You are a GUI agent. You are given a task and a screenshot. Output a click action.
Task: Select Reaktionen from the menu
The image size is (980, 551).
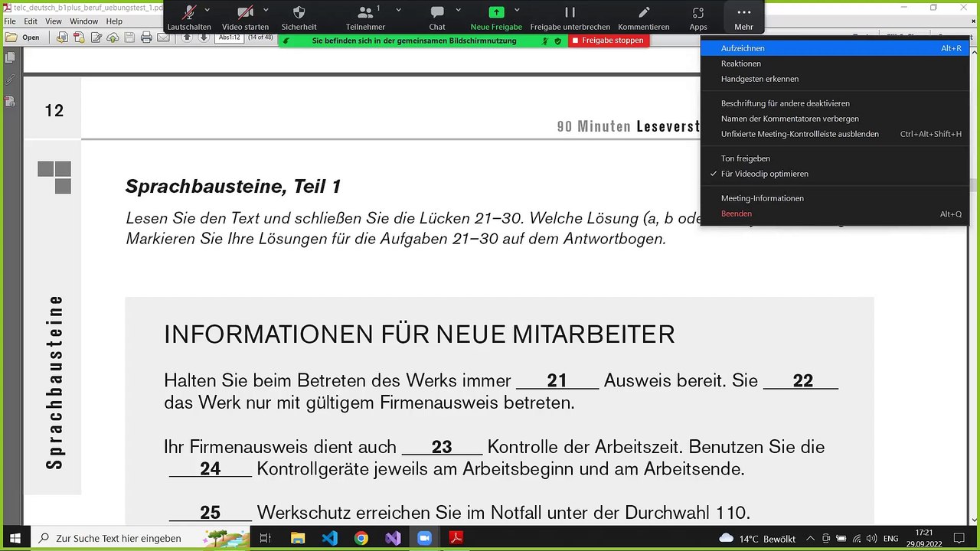point(835,64)
